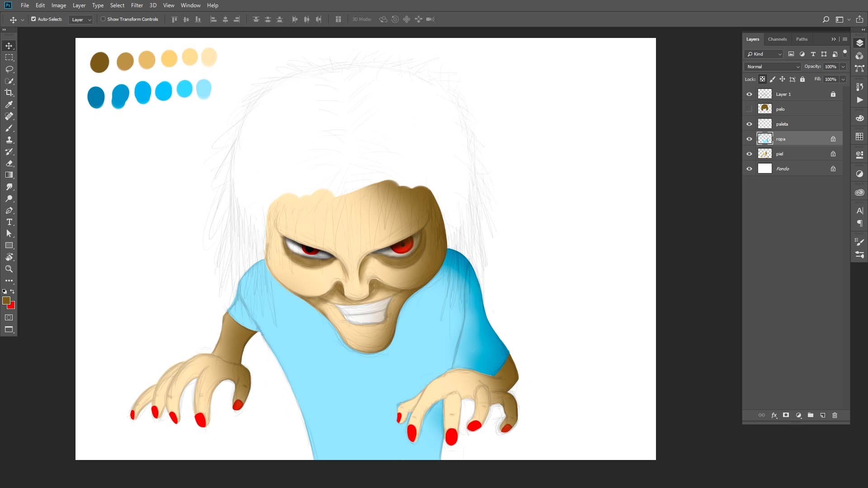Open the Fill slider dropdown arrow

tap(843, 79)
